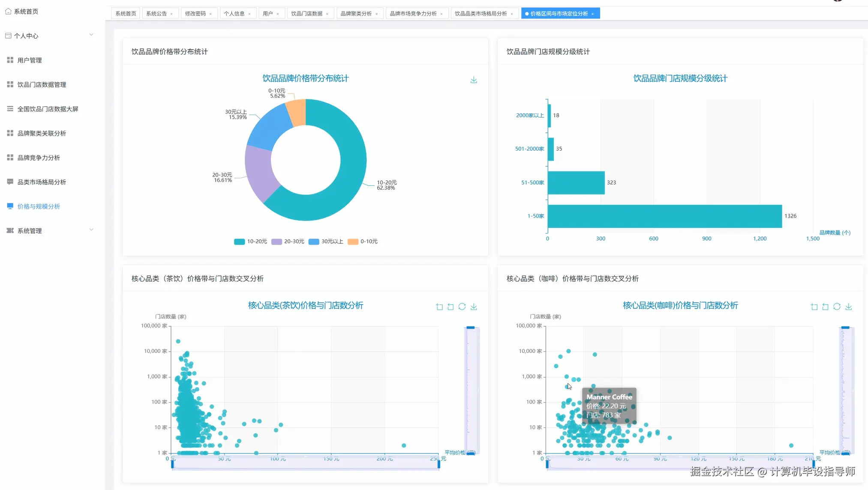Click zoom reset icon on tea drinks chart
This screenshot has height=490, width=868.
tap(451, 307)
